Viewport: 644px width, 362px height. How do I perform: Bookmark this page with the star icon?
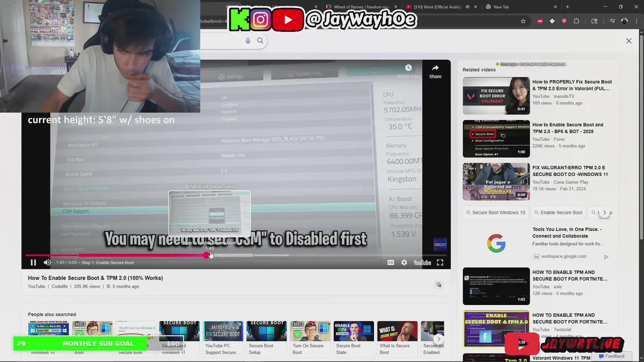pyautogui.click(x=523, y=21)
